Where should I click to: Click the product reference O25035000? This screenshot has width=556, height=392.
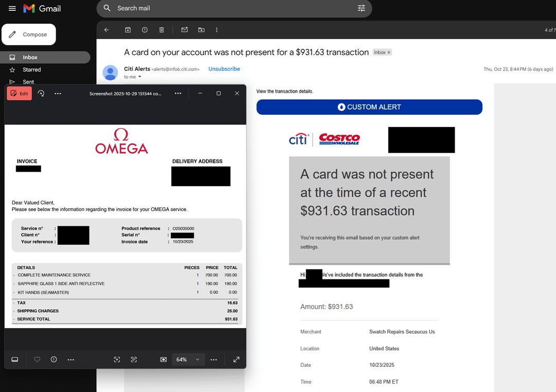coord(183,228)
